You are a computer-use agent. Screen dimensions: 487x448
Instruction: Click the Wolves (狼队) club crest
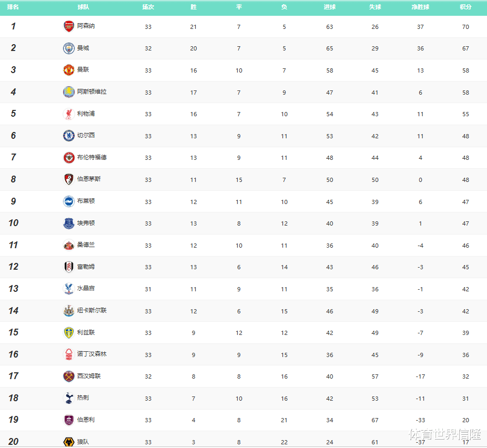[x=69, y=442]
